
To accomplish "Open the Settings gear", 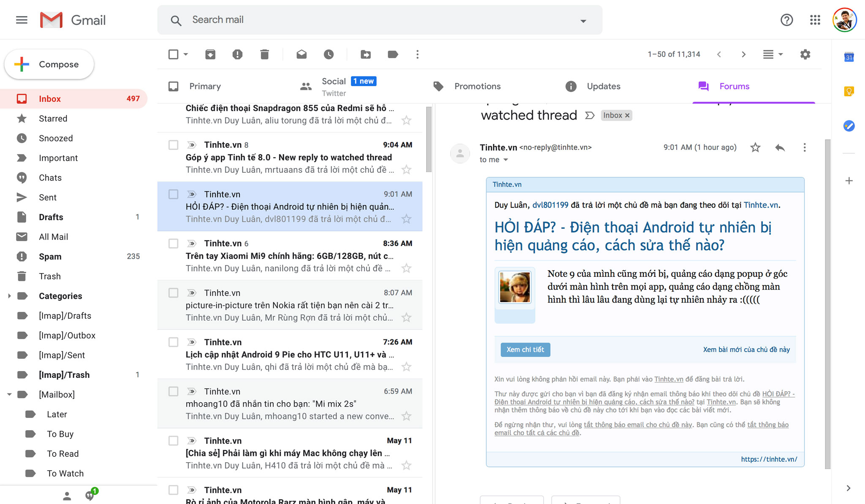I will (805, 54).
